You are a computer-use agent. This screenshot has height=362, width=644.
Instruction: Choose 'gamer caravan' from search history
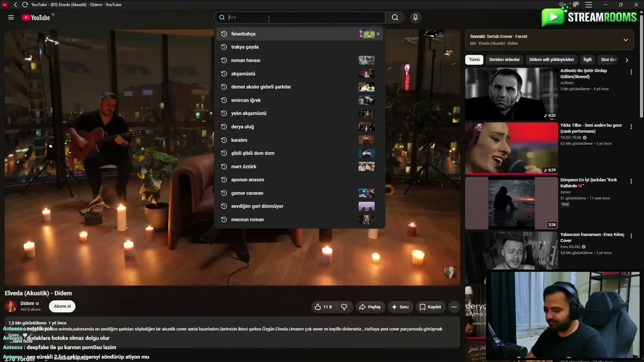(300, 193)
